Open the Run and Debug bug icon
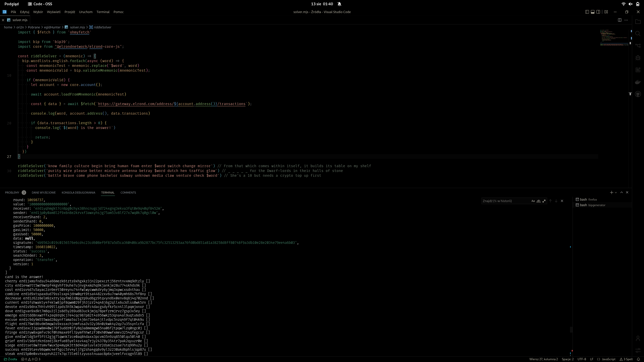Viewport: 644px width, 362px height. point(638,58)
